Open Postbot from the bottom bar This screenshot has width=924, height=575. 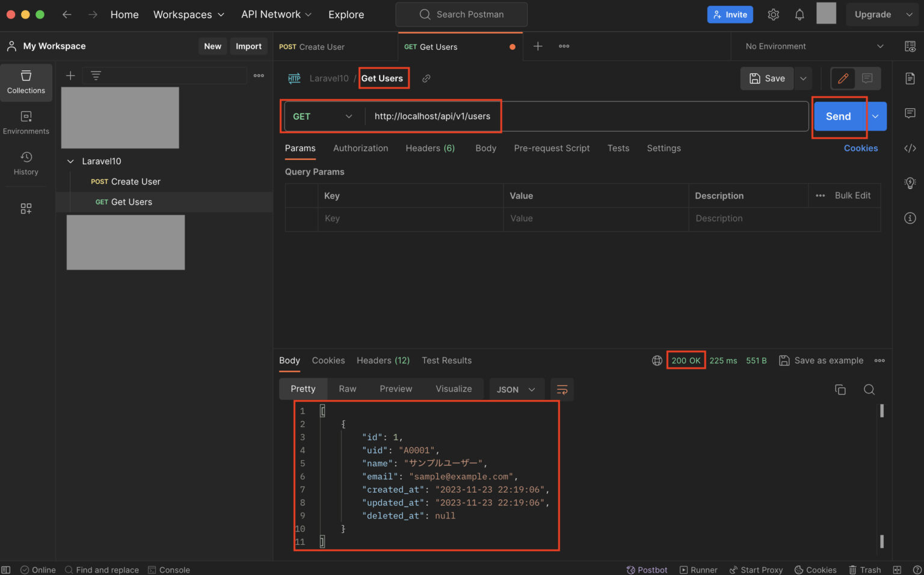(x=647, y=570)
